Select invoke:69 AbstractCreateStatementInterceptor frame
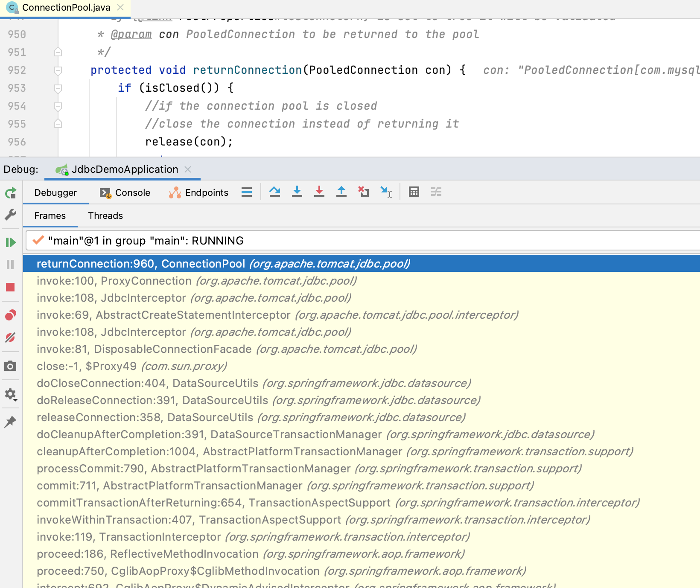700x588 pixels. click(362, 315)
